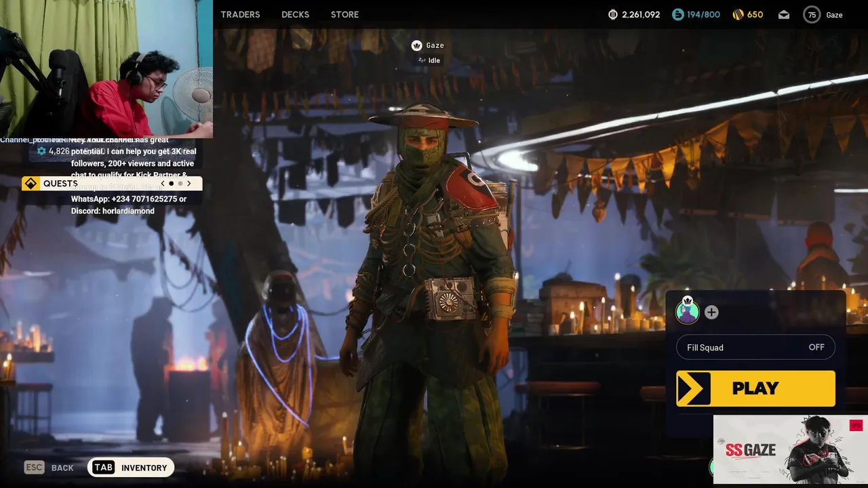Toggle Fill Squad OFF switch
Screen dimensions: 868x488
point(755,348)
